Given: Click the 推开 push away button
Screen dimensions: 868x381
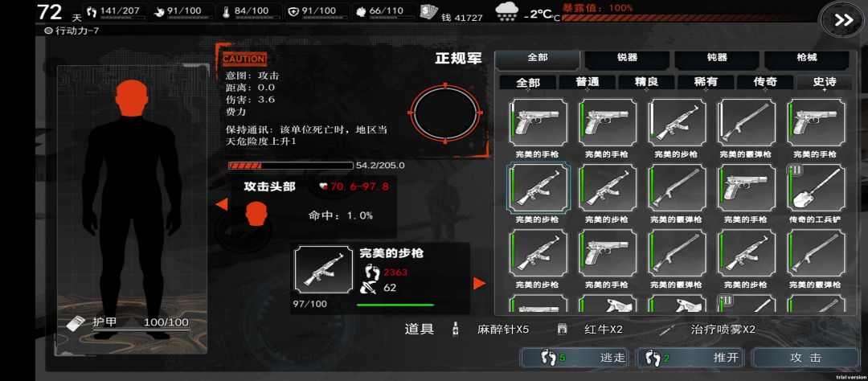Looking at the screenshot, I should (x=691, y=358).
